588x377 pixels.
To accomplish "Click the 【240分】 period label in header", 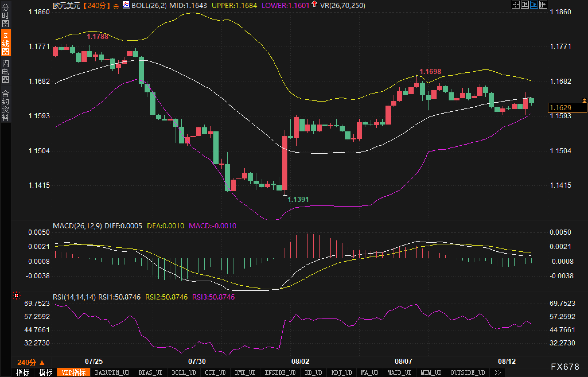I will pos(97,6).
